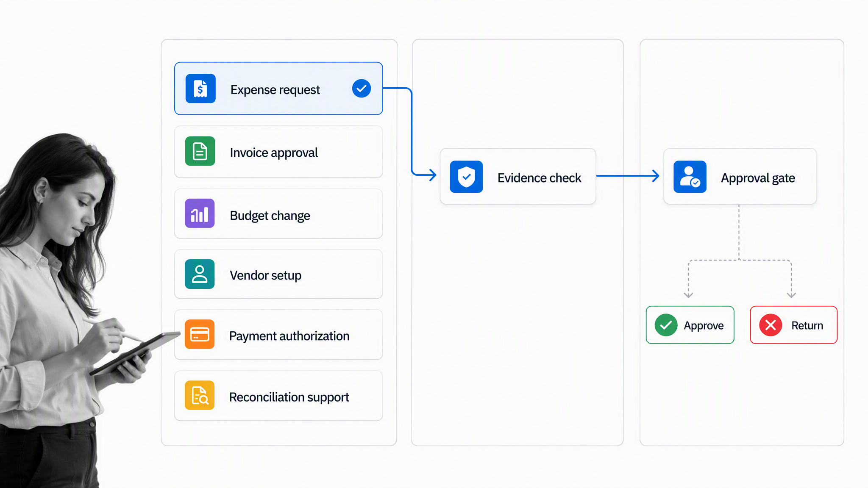Click the red X icon in Return
The height and width of the screenshot is (488, 868).
coord(771,325)
